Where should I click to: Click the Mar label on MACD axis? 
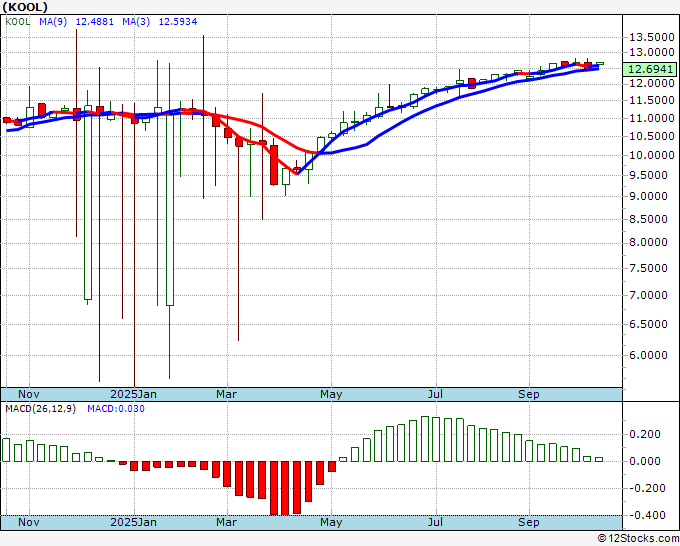227,522
